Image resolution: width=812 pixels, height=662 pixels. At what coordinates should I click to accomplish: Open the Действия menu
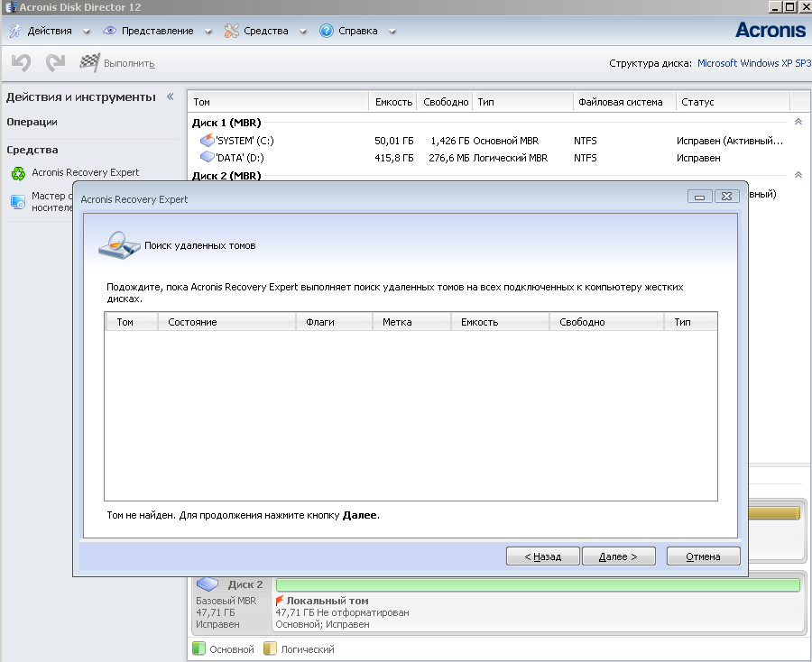(50, 31)
